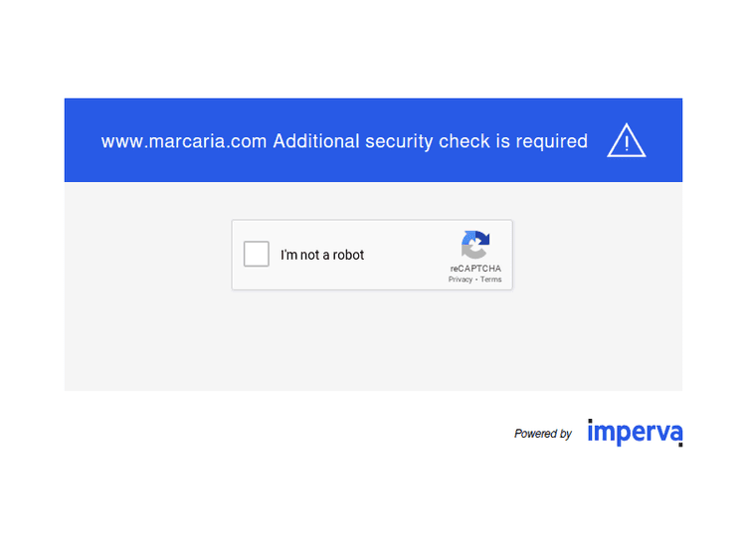Image resolution: width=746 pixels, height=560 pixels.
Task: Click the blue banner left of the heading
Action: (82, 141)
